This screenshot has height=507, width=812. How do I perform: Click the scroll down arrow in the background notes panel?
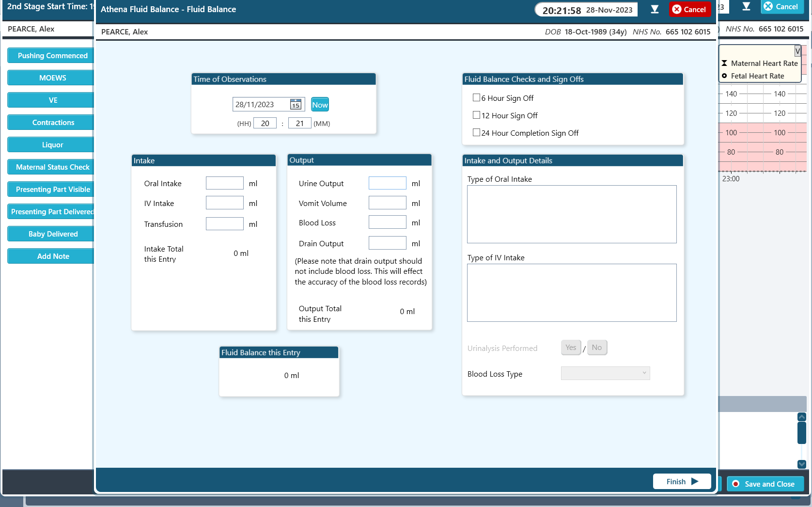coord(802,464)
